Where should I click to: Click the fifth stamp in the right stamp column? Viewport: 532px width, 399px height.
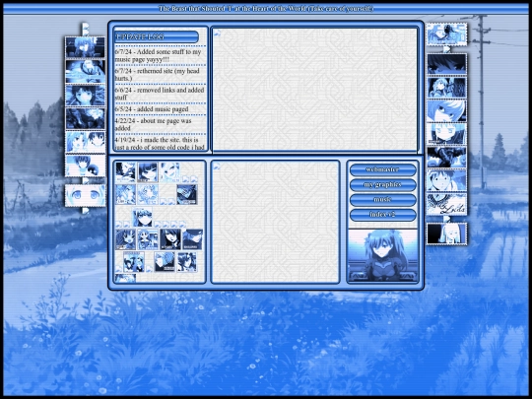(447, 134)
